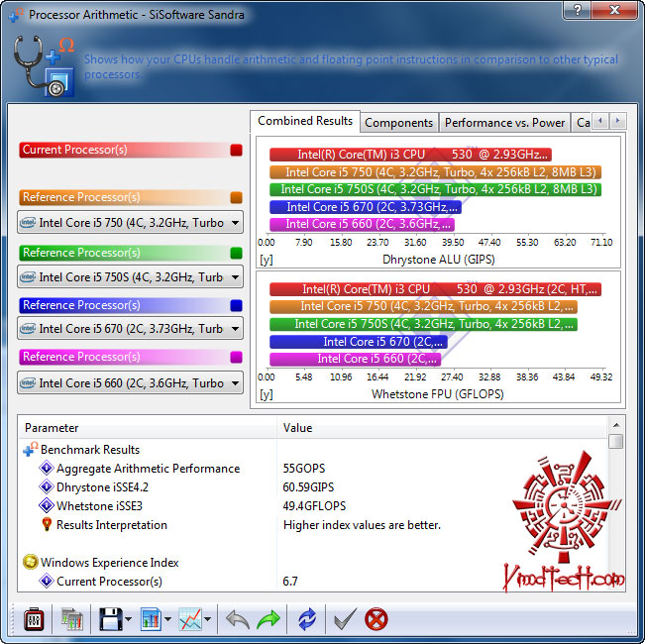Click the 60.59GIPS value
The height and width of the screenshot is (644, 645).
click(x=308, y=487)
